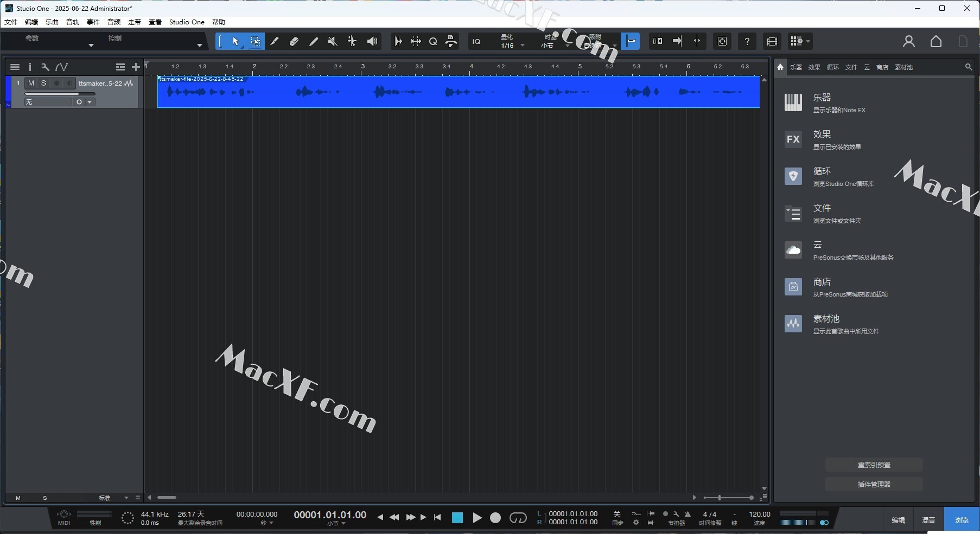
Task: Toggle global solo S at track list bottom
Action: pos(45,498)
